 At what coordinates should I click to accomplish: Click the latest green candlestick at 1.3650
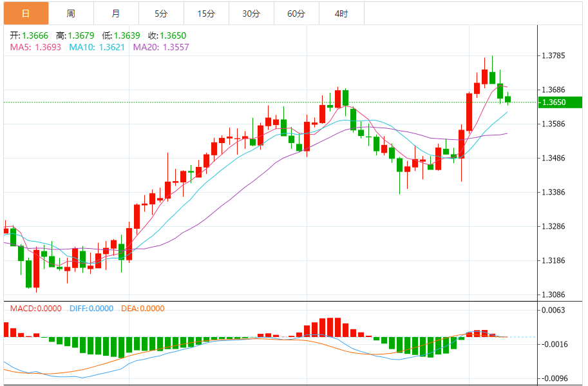507,99
